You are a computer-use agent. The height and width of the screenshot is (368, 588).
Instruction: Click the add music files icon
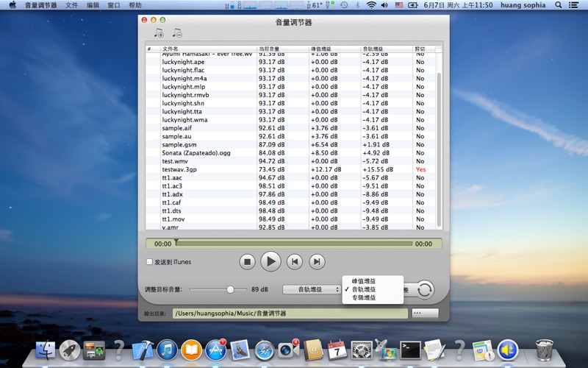click(158, 33)
